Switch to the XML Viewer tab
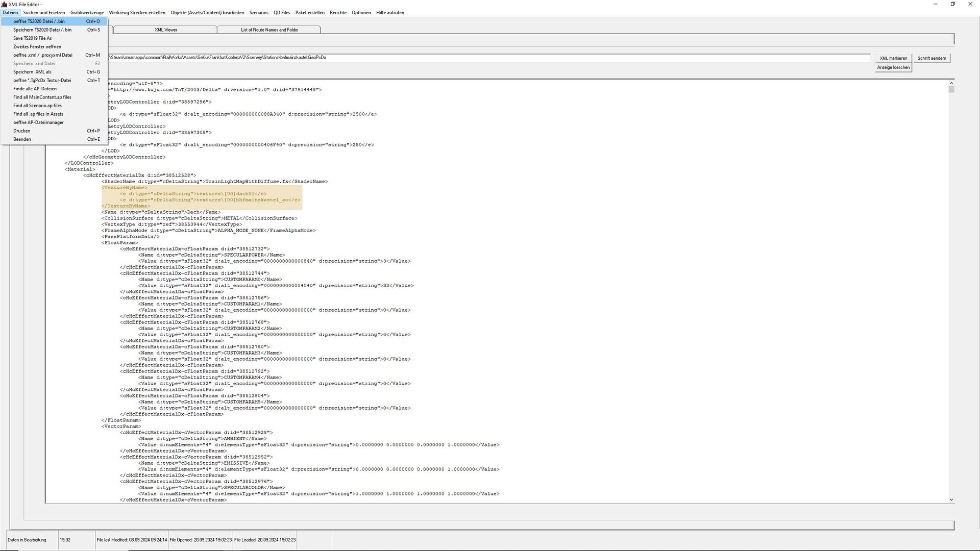Screen dimensions: 980x551 [x=165, y=30]
